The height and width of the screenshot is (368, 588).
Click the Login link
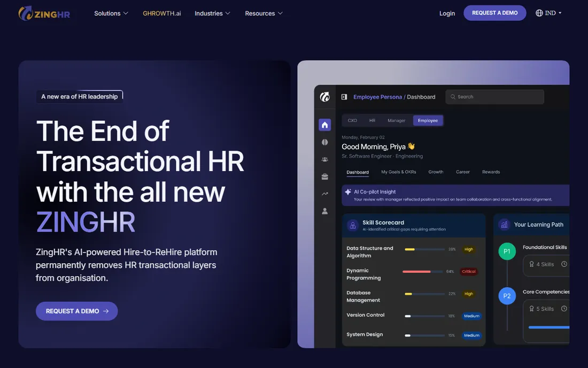click(447, 13)
